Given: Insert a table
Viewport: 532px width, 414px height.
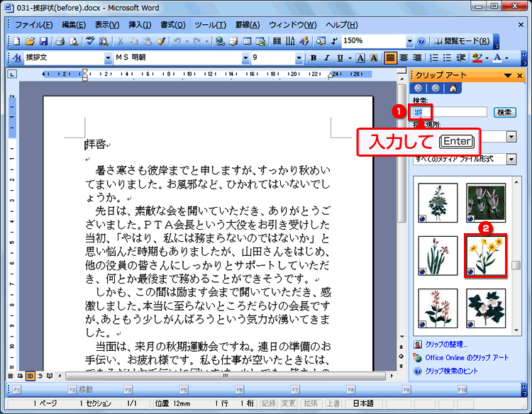Looking at the screenshot, I should click(247, 41).
